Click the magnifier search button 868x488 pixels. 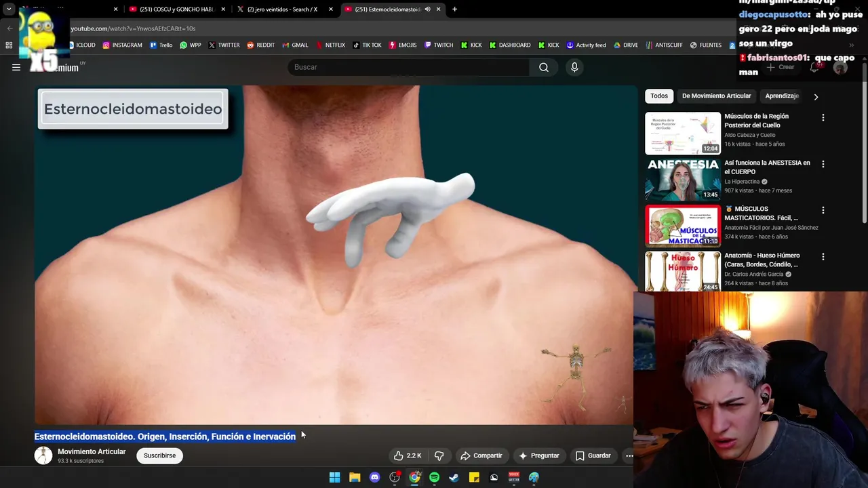click(x=544, y=67)
